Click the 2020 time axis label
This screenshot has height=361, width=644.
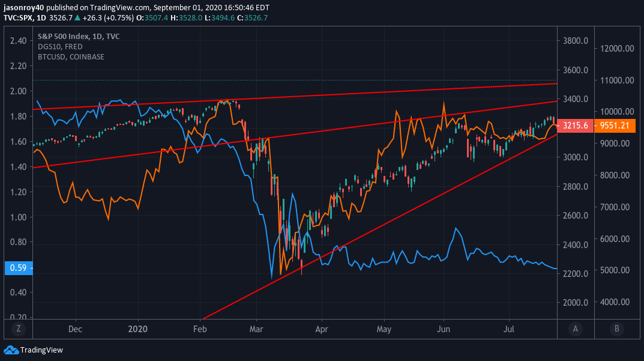click(137, 329)
